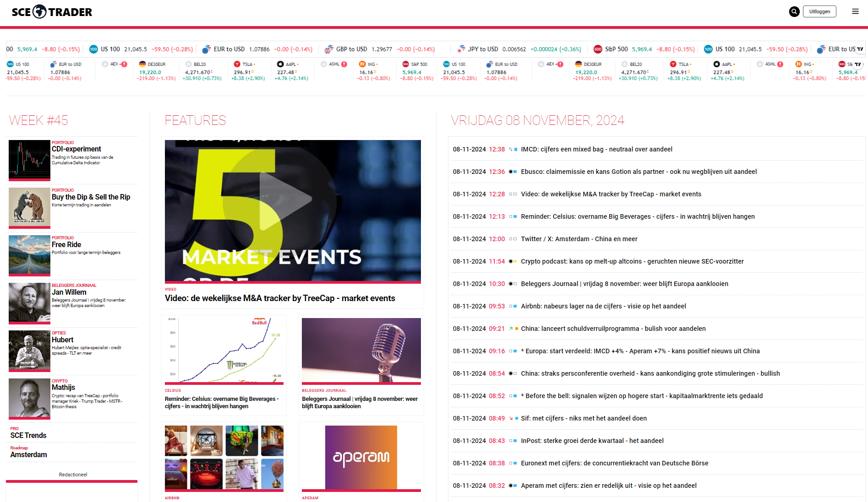Open the search magnifier icon

point(794,12)
